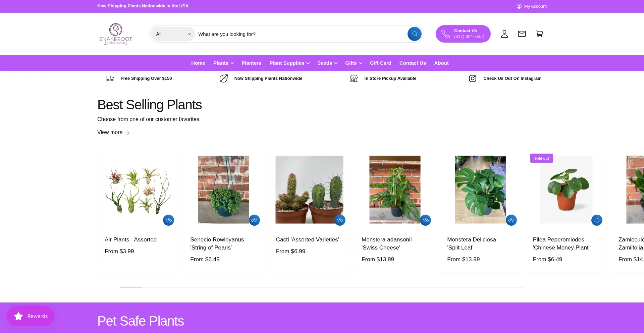Quick view Monstera Deliciosa Split Leaf
The height and width of the screenshot is (333, 644).
pos(511,220)
